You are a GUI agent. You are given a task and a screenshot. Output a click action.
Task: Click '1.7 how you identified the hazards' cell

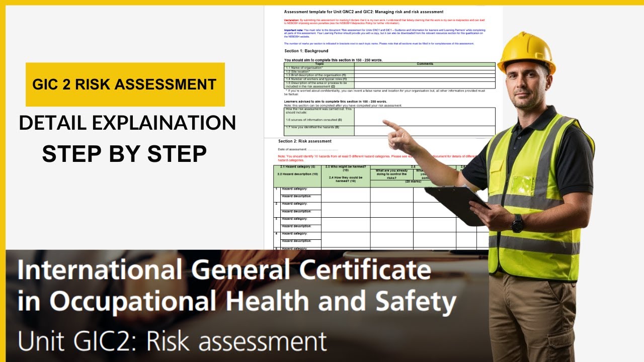[319, 131]
